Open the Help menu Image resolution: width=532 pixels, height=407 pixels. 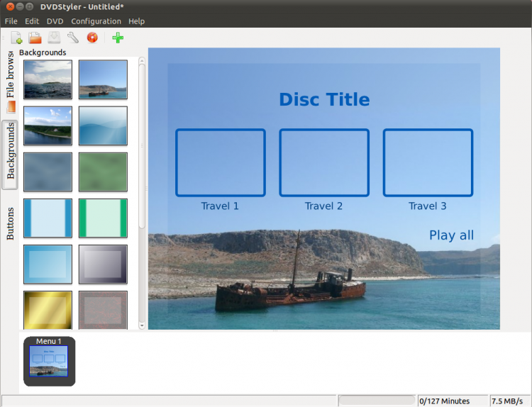[136, 21]
